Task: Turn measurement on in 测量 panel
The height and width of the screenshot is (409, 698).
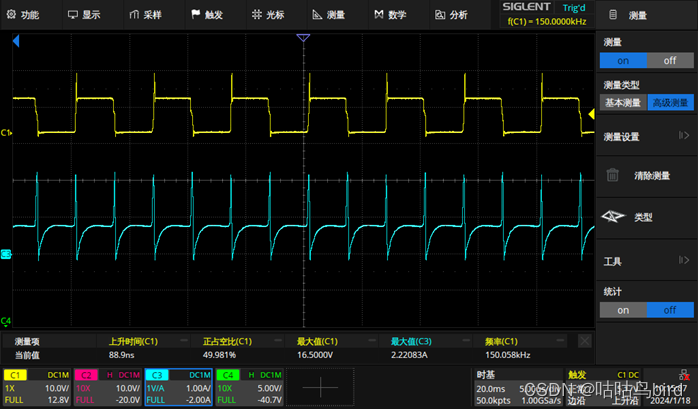Action: tap(623, 61)
